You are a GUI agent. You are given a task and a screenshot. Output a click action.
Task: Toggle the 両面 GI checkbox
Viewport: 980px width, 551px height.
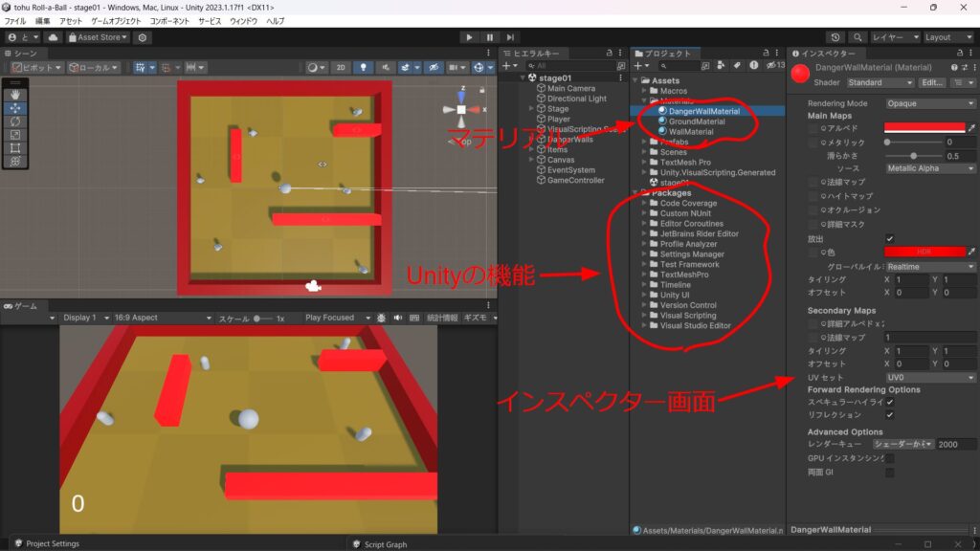pos(889,473)
